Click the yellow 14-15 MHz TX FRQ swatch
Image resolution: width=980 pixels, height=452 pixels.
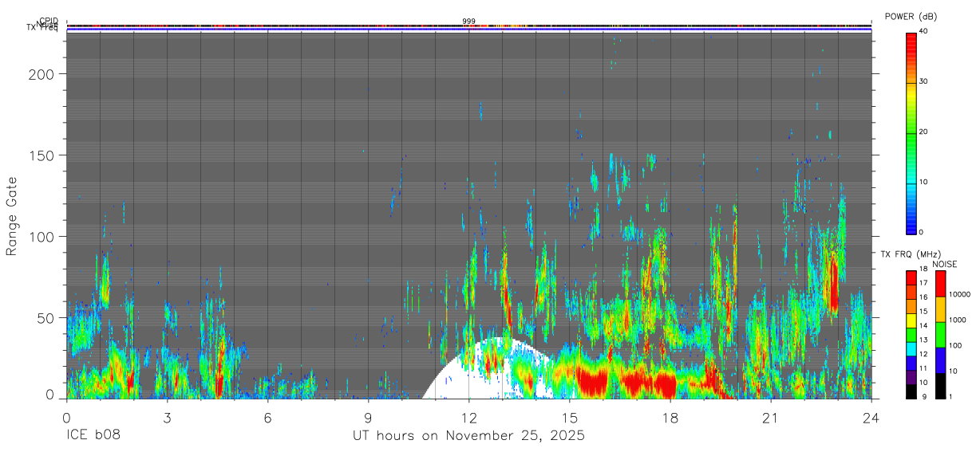click(x=911, y=320)
